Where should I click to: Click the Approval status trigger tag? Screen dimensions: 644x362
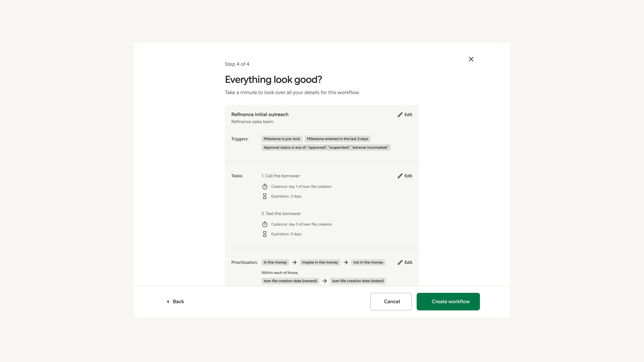[x=326, y=148]
